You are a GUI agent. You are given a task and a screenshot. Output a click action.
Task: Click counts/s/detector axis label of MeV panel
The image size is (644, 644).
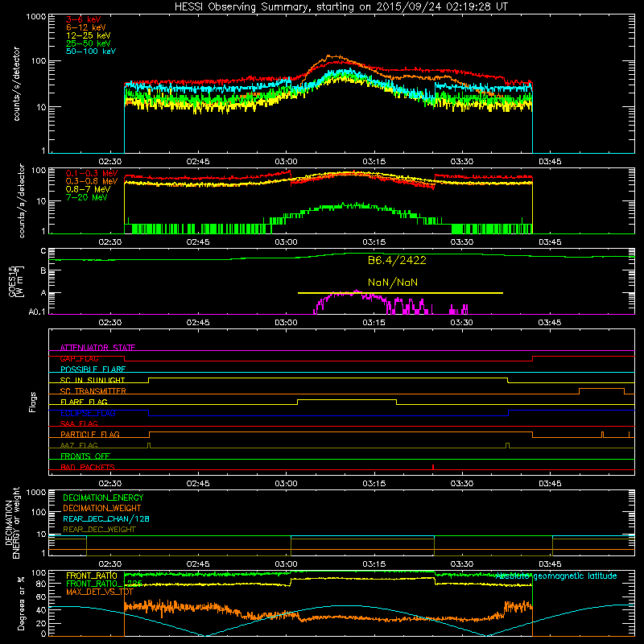(22, 200)
